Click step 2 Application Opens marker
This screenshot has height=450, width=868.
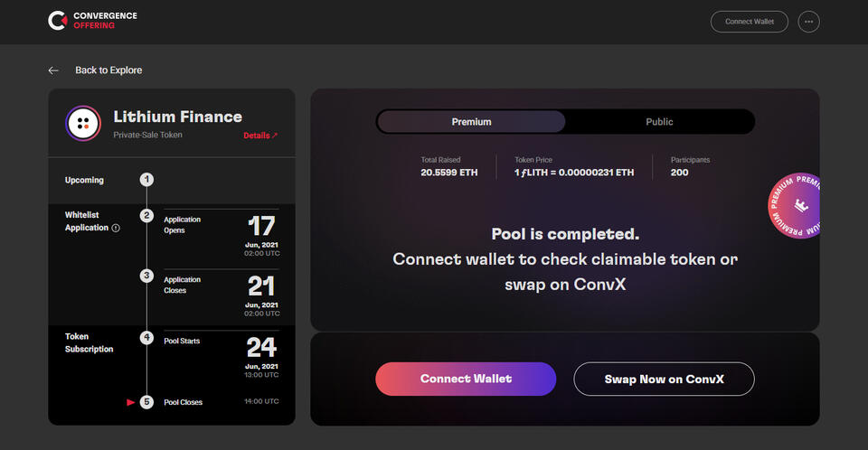[x=146, y=216]
